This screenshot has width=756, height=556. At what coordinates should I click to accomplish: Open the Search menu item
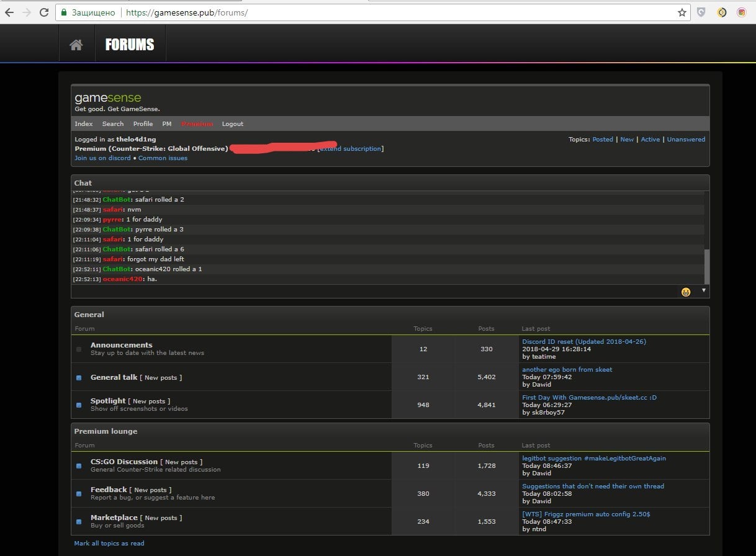click(113, 124)
